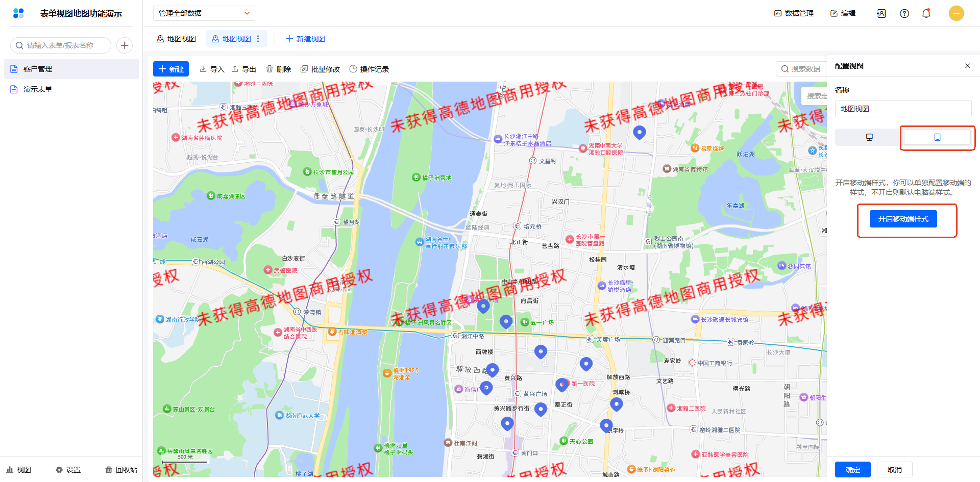This screenshot has height=482, width=980.
Task: Open the help question mark icon
Action: point(904,13)
